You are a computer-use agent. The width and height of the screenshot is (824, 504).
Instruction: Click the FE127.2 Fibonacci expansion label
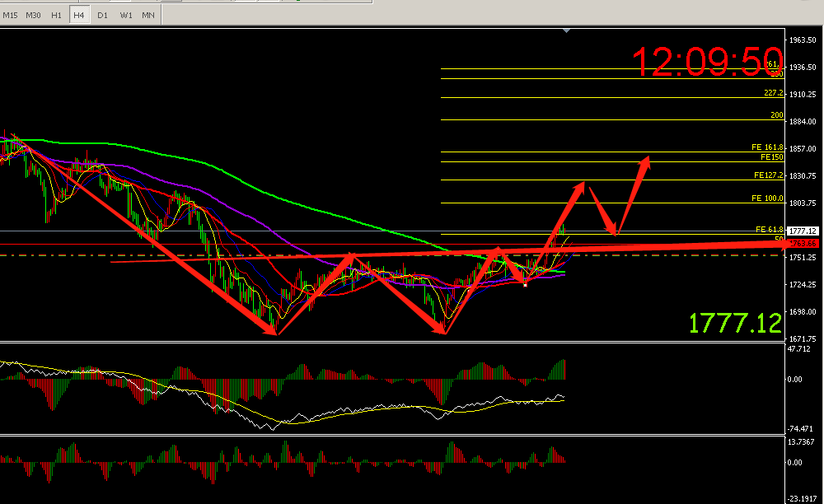coord(768,175)
